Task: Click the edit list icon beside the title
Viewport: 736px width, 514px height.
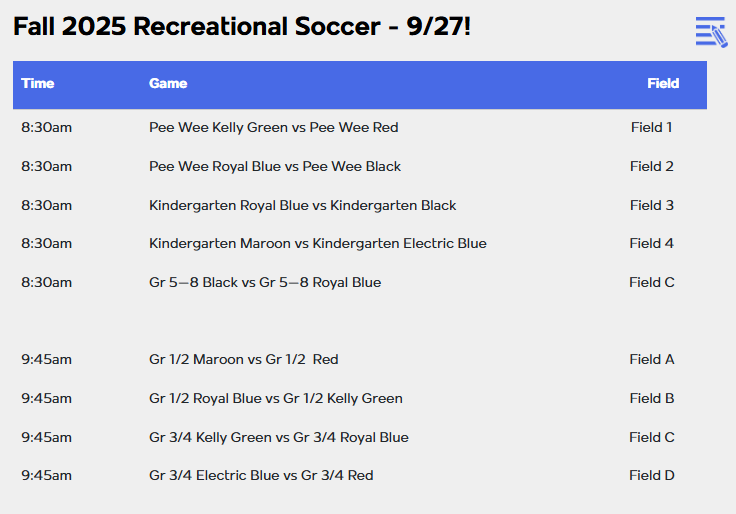Action: pyautogui.click(x=711, y=32)
